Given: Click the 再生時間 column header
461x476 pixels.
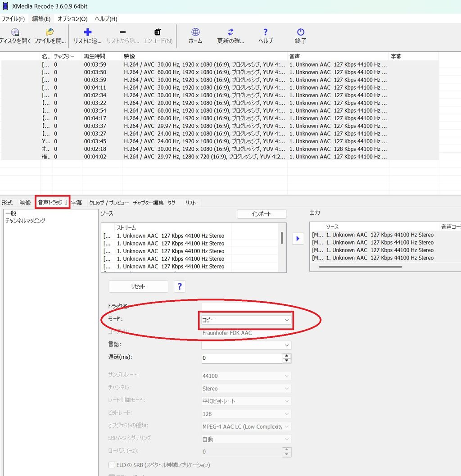Looking at the screenshot, I should pyautogui.click(x=95, y=56).
